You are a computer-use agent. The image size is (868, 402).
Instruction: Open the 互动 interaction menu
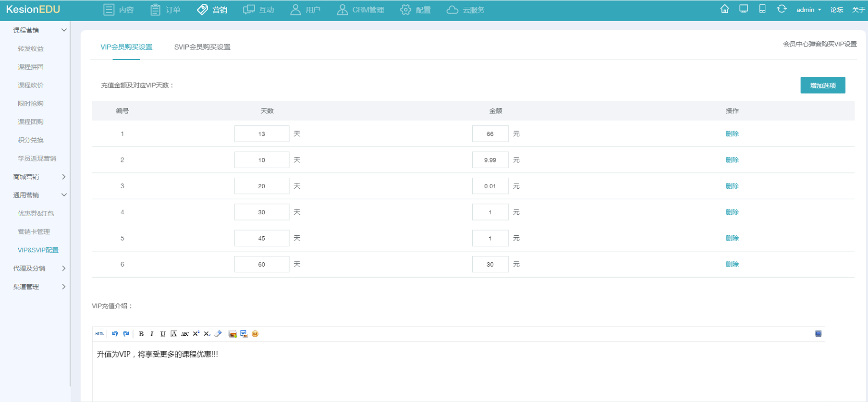tap(259, 10)
